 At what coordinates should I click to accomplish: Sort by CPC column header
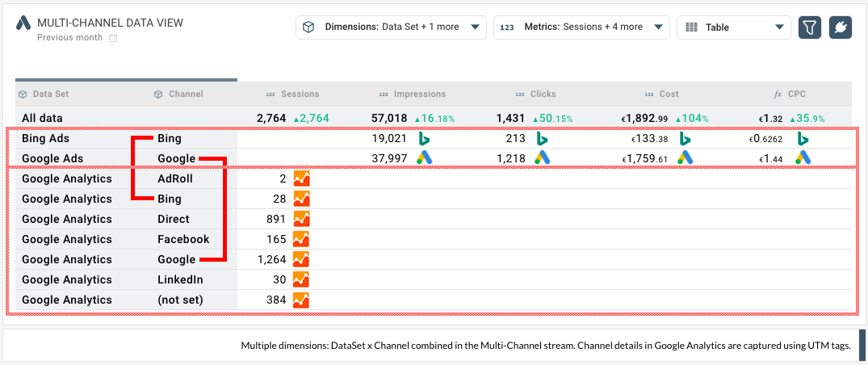799,94
